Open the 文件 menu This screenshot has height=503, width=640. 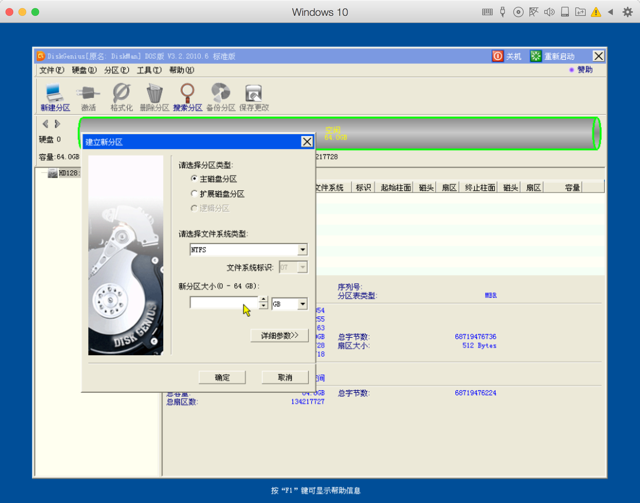pyautogui.click(x=51, y=70)
